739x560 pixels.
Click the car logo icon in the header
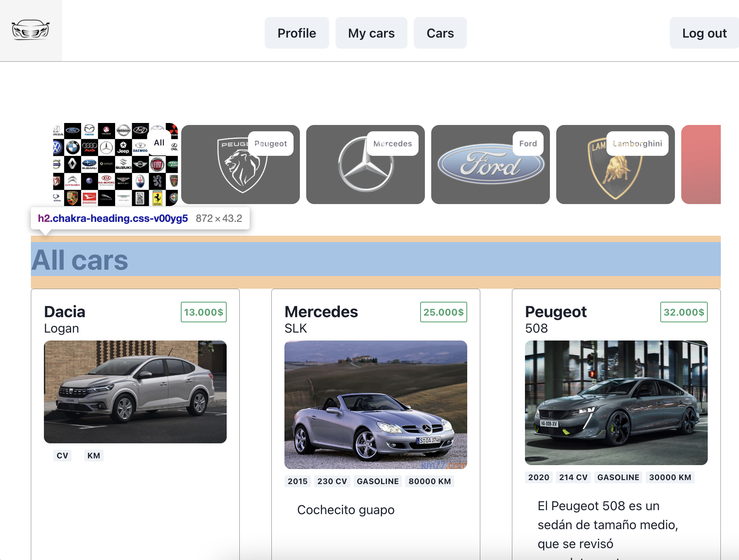click(x=31, y=30)
